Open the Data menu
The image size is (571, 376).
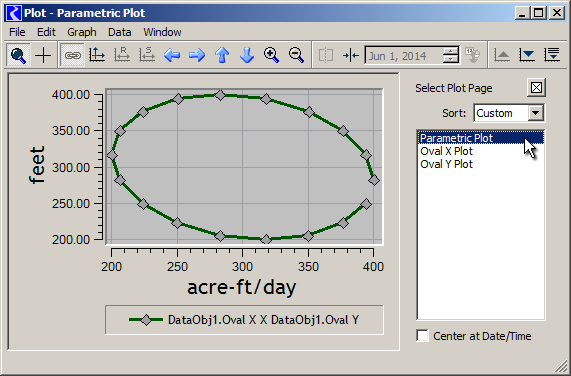pos(119,32)
